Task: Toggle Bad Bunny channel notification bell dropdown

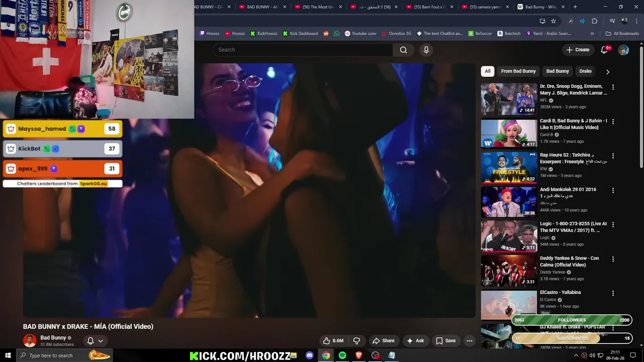Action: [x=95, y=340]
